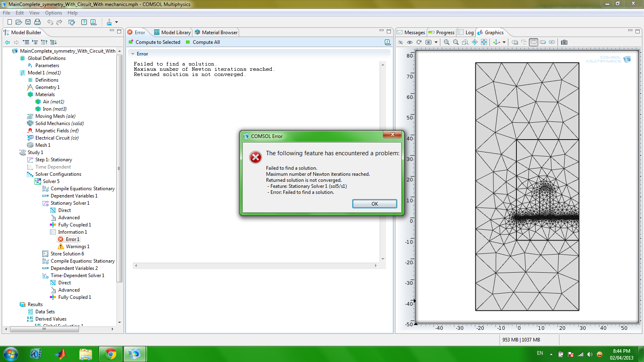Switch to the Material Browser tab
The width and height of the screenshot is (644, 362).
[217, 33]
